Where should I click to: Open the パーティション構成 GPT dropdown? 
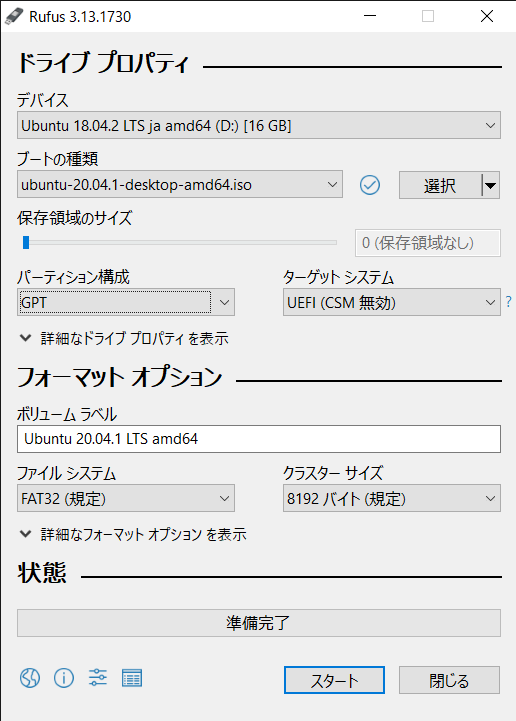tap(126, 302)
